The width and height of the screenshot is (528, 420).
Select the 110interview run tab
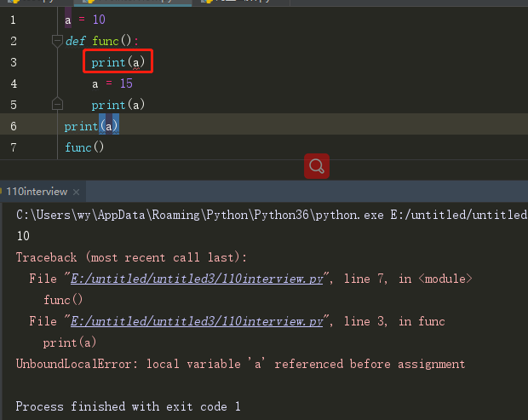(35, 192)
